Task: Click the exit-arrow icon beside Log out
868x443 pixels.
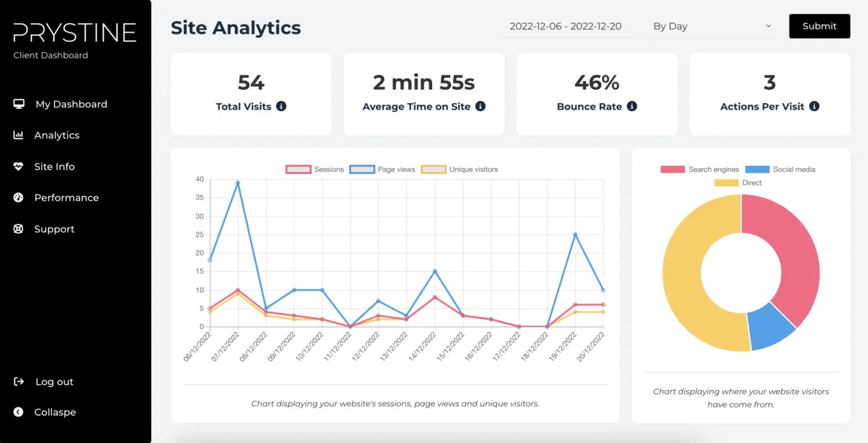Action: click(x=19, y=381)
